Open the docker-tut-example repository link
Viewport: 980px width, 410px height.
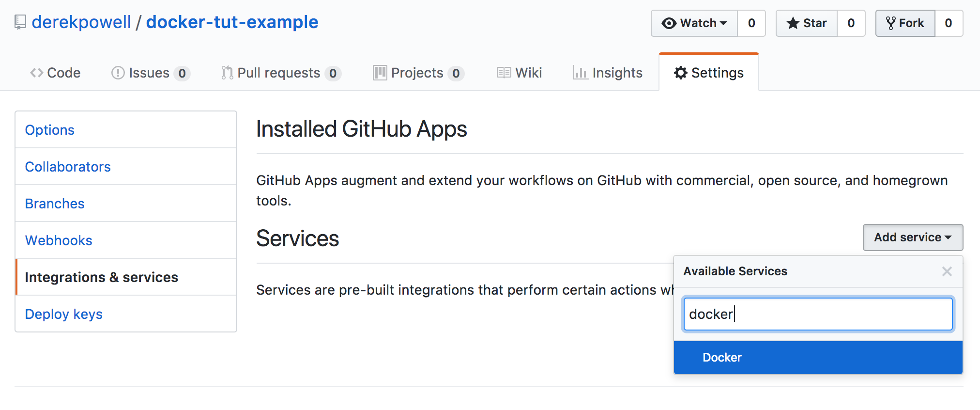(x=232, y=22)
